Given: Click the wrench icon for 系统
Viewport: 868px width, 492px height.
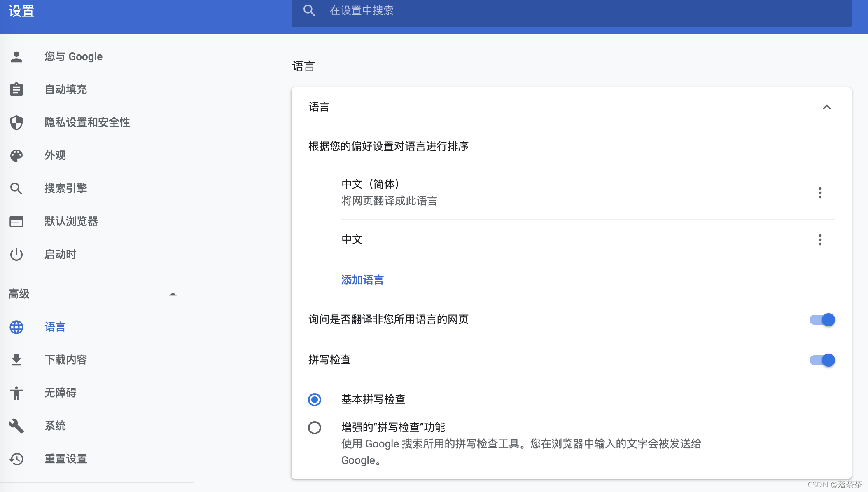Looking at the screenshot, I should pyautogui.click(x=16, y=426).
